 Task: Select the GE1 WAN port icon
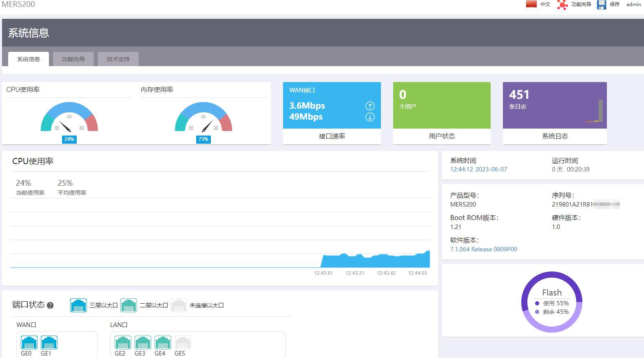pos(49,342)
